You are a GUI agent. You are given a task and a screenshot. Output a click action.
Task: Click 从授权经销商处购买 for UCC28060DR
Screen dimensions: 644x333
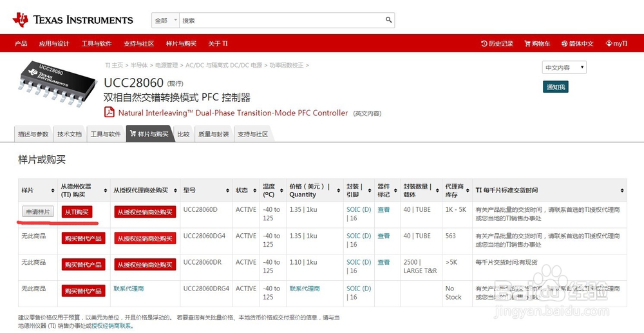pos(145,265)
